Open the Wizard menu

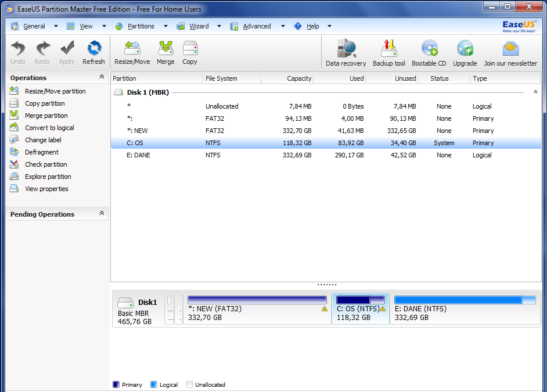(199, 26)
